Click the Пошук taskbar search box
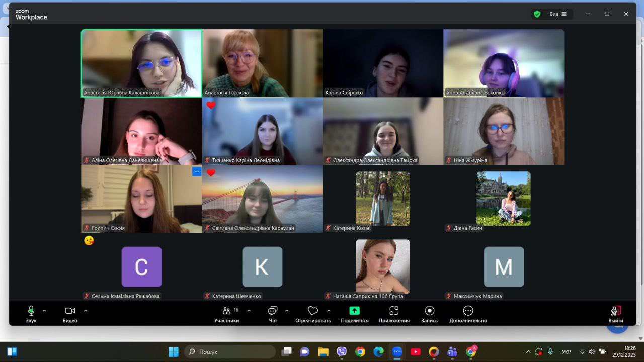This screenshot has width=644, height=362. tap(230, 352)
